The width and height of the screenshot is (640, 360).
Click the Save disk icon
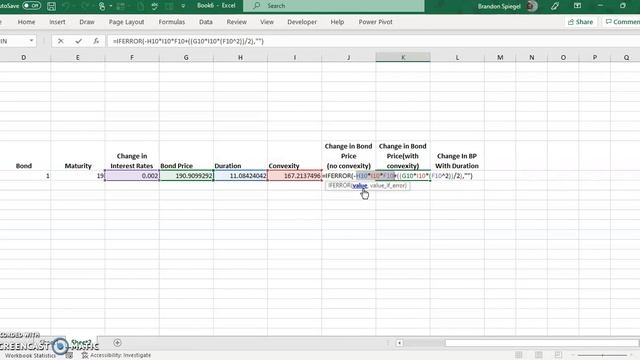[51, 6]
